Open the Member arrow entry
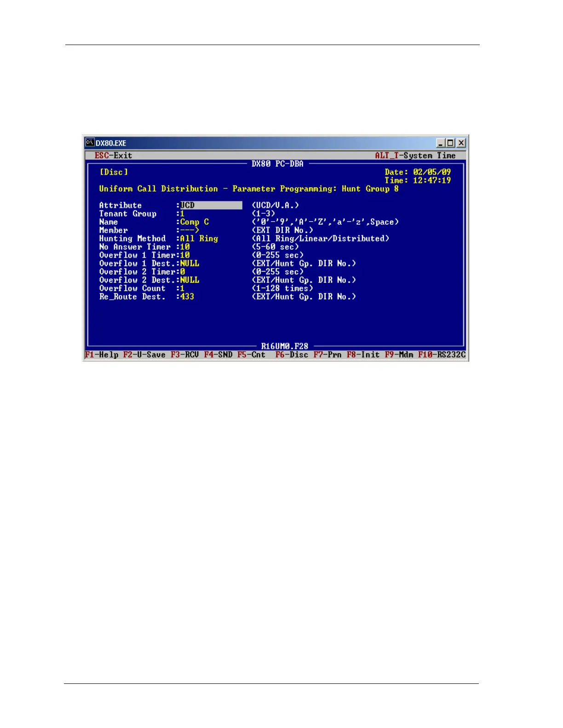Image resolution: width=563 pixels, height=728 pixels. coord(190,230)
